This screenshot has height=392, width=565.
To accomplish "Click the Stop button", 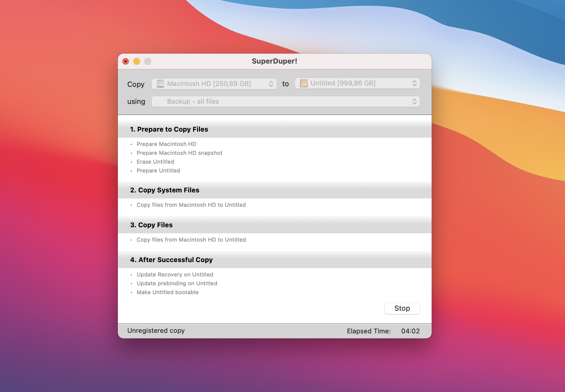I will [x=402, y=308].
